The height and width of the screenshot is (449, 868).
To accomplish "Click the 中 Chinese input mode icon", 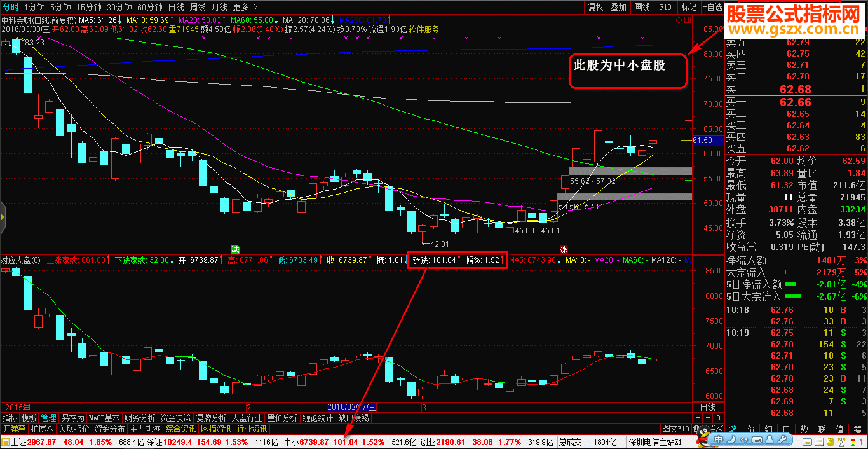I will pos(719,439).
